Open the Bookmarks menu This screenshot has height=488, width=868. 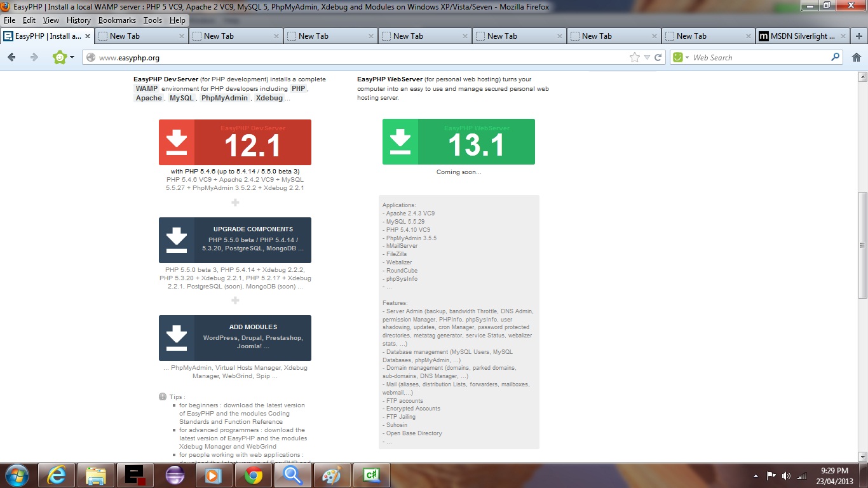117,20
